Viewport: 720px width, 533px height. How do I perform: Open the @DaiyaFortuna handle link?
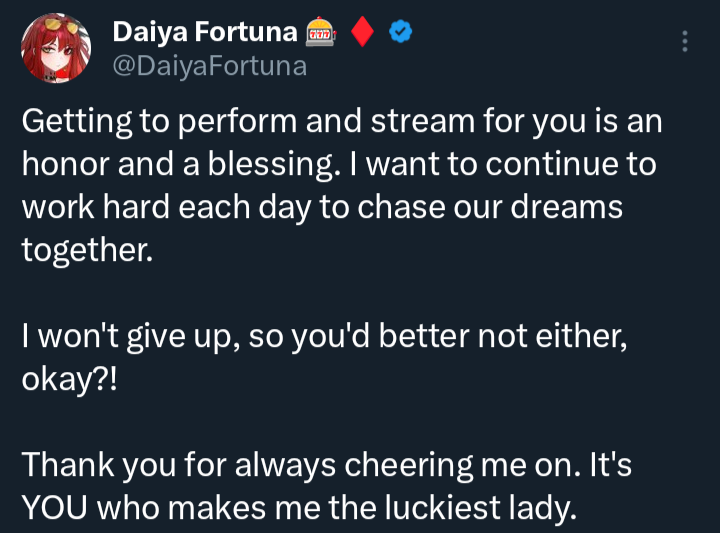209,66
